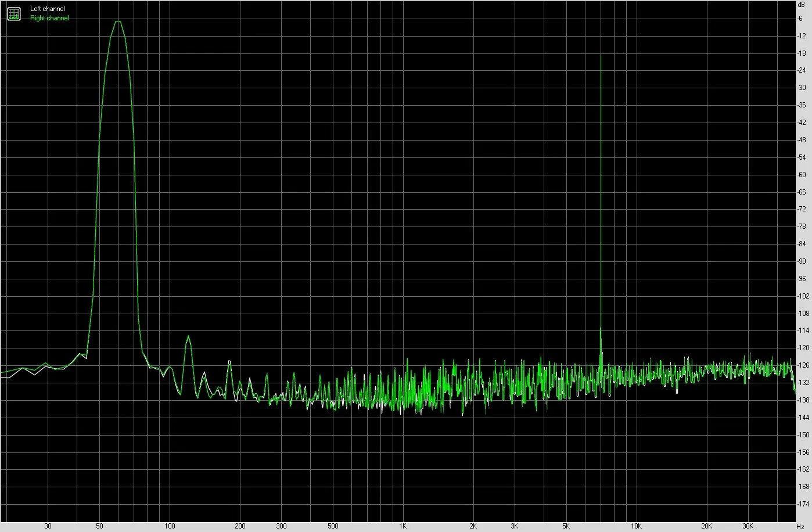Click the "dB" axis unit label

[x=802, y=4]
